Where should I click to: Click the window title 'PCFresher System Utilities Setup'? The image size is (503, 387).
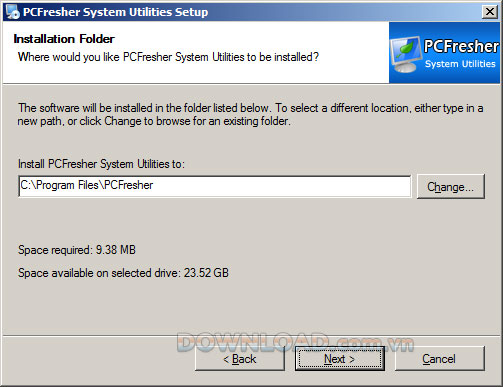pyautogui.click(x=115, y=12)
